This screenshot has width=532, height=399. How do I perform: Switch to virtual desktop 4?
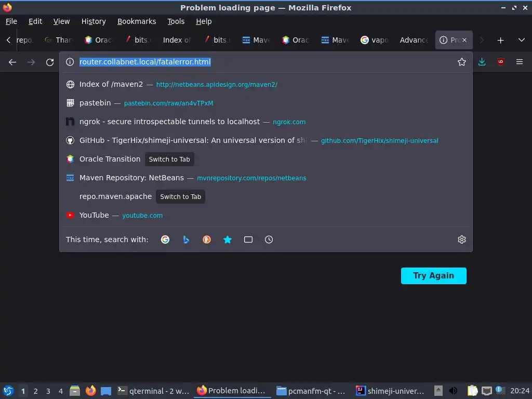(x=61, y=391)
